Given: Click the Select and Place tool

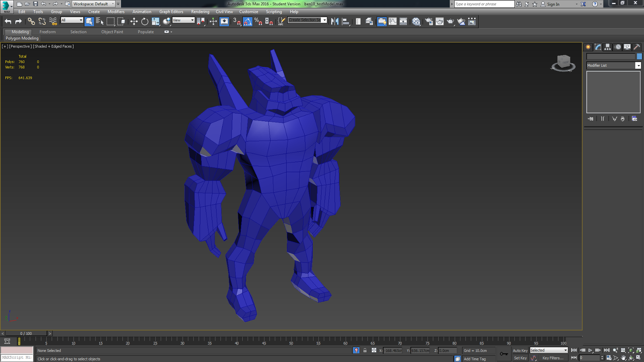Looking at the screenshot, I should click(x=167, y=21).
